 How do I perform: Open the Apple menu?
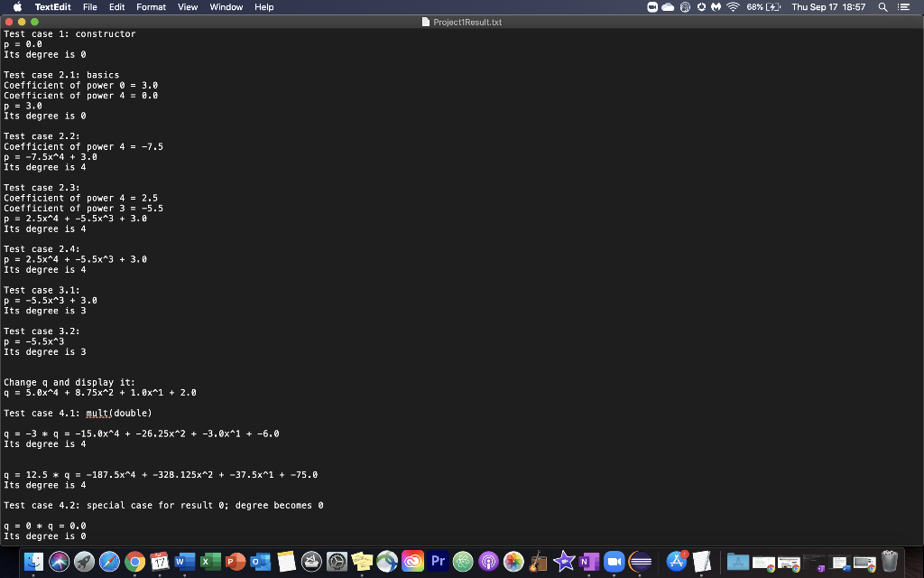(x=17, y=7)
